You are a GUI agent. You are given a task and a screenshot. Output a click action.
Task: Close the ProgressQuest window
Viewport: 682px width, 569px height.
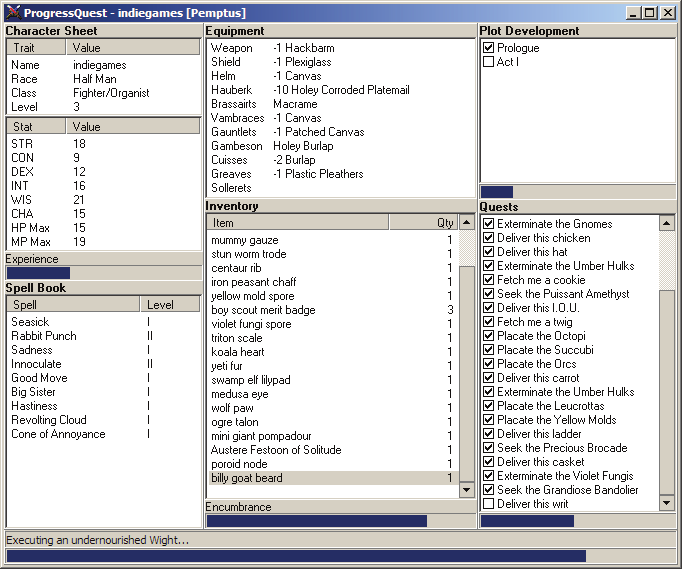[x=667, y=13]
